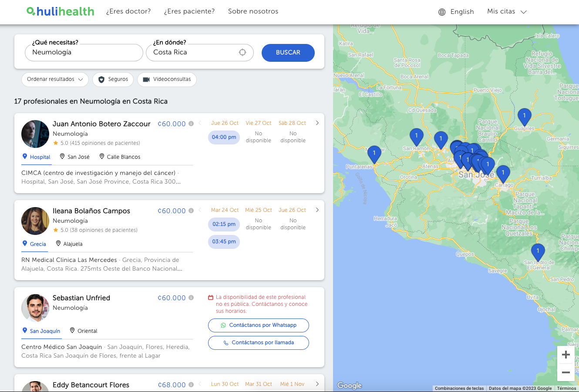This screenshot has height=392, width=579.
Task: Select the Alajuela location tab
Action: coord(69,244)
